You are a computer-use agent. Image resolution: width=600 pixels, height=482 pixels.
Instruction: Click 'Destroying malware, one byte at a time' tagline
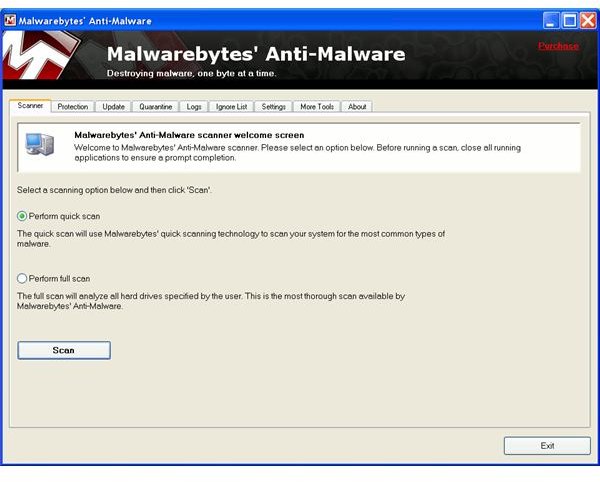click(191, 73)
